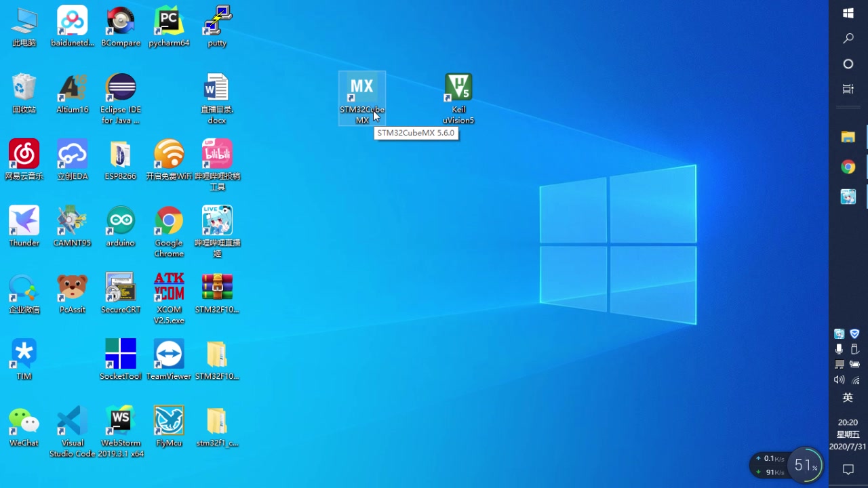Select the WebStorm 2019.3.1 x64 shortcut
868x488 pixels.
[x=121, y=432]
